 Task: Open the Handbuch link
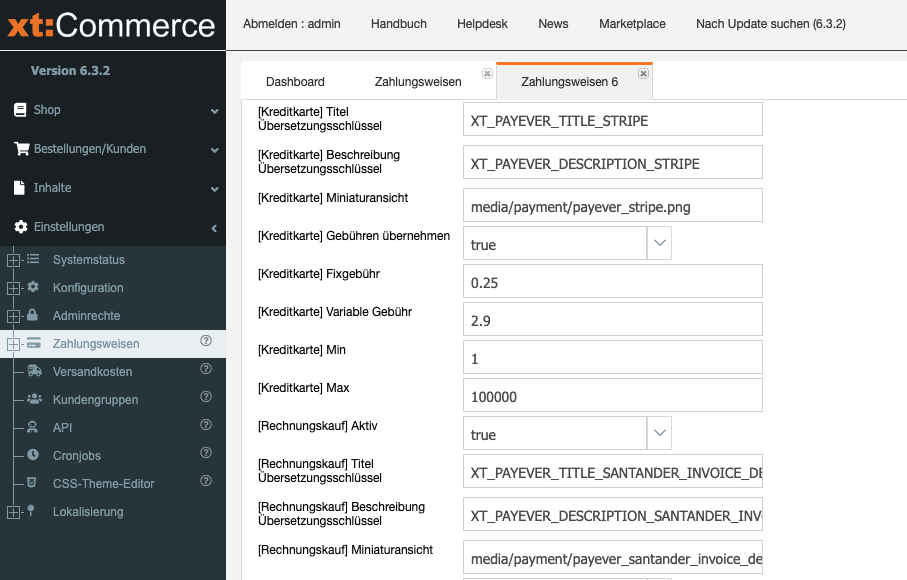click(399, 24)
